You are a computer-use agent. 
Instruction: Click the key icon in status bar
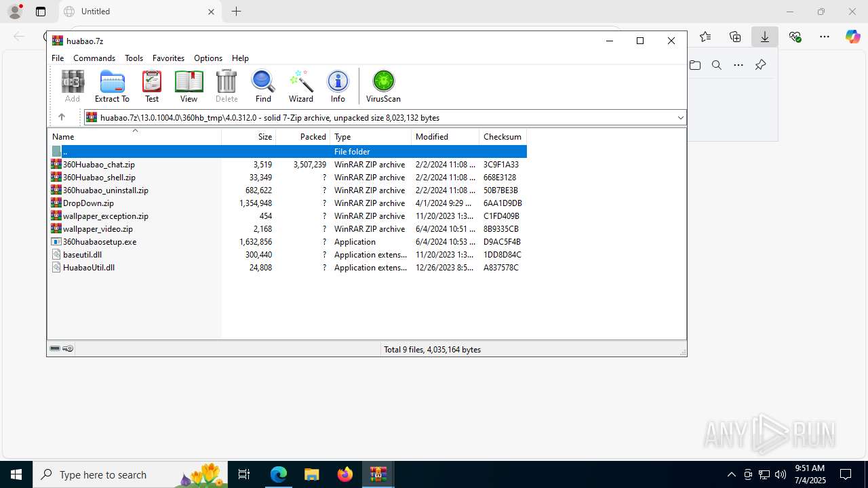(x=68, y=349)
